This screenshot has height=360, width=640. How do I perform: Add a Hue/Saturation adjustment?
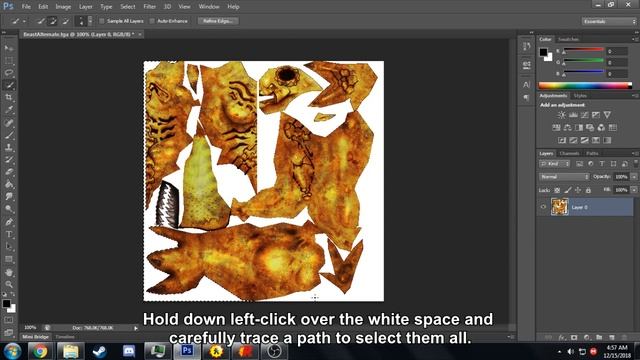point(556,128)
